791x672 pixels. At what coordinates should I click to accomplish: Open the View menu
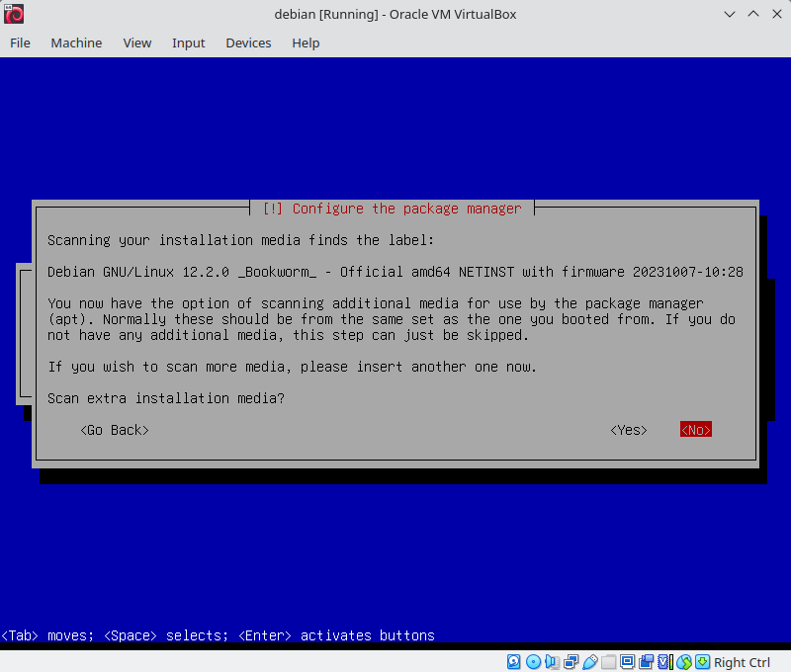coord(137,42)
